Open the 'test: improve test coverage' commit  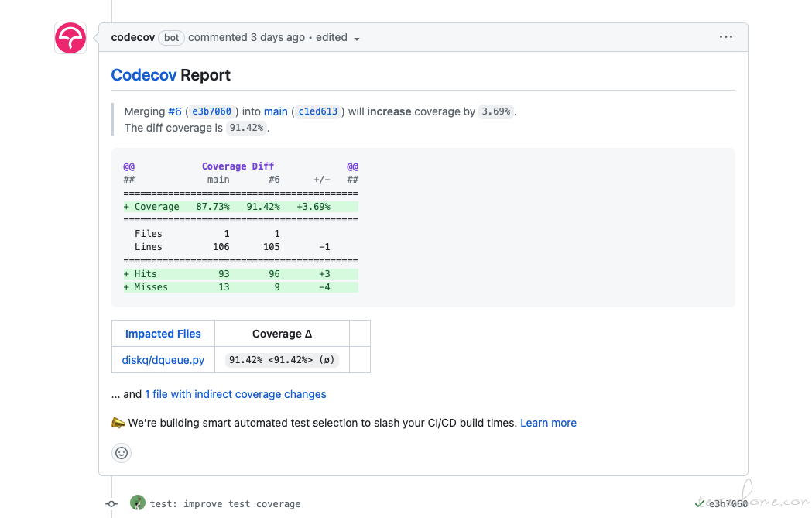[x=225, y=504]
